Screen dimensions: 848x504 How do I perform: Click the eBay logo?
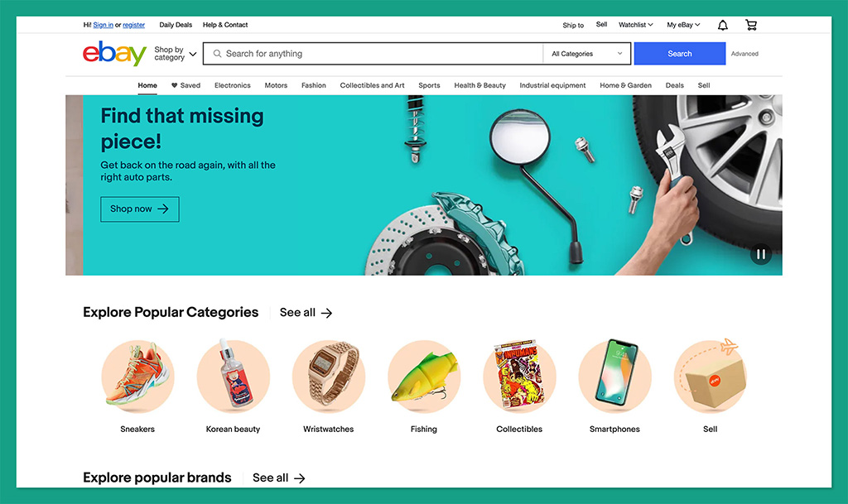point(114,53)
